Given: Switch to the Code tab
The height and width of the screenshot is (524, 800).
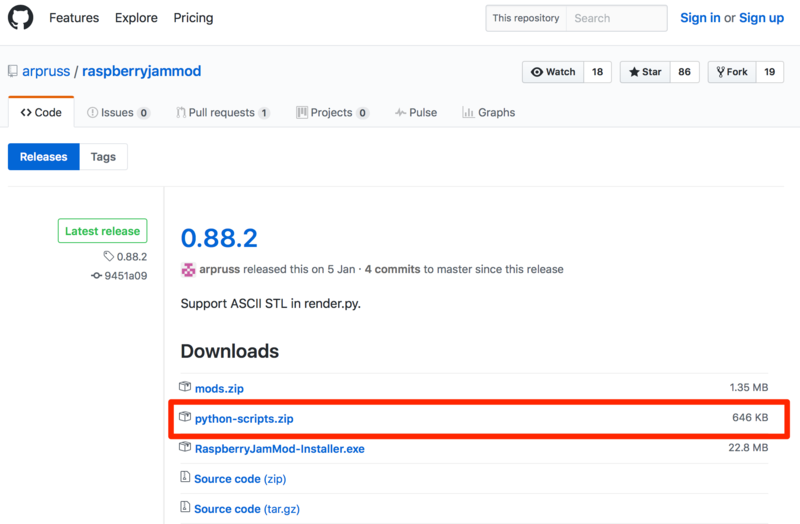Looking at the screenshot, I should tap(41, 112).
